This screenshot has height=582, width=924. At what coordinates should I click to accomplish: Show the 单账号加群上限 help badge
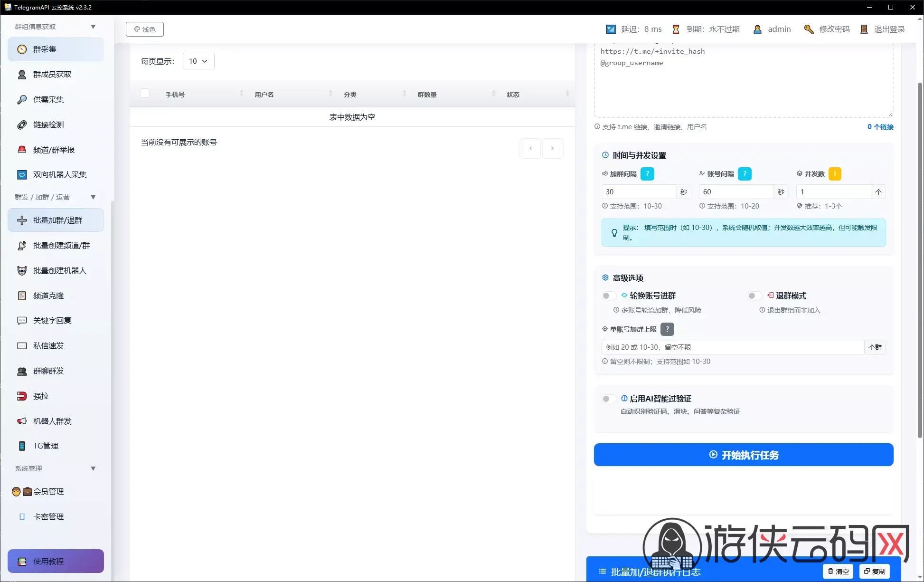click(667, 329)
